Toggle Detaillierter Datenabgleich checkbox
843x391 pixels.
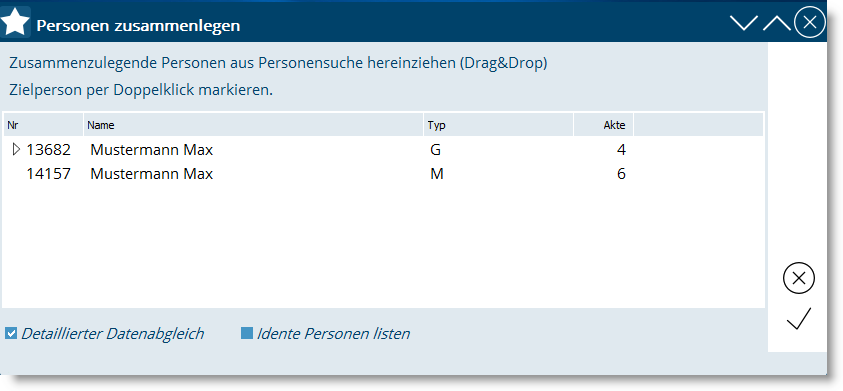click(11, 333)
